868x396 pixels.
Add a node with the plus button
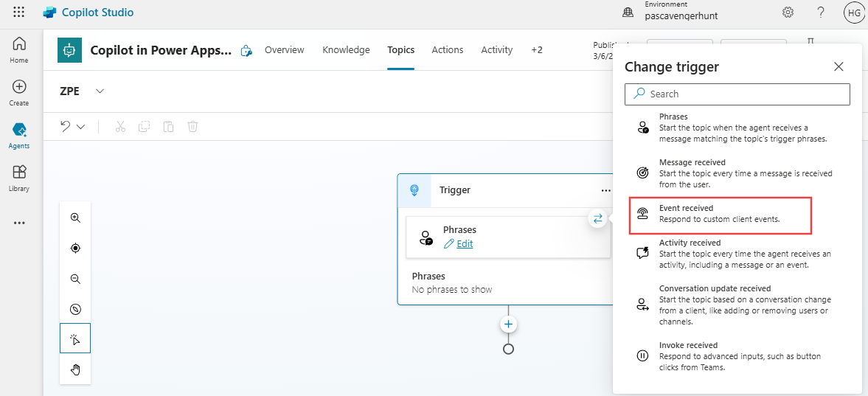click(508, 324)
